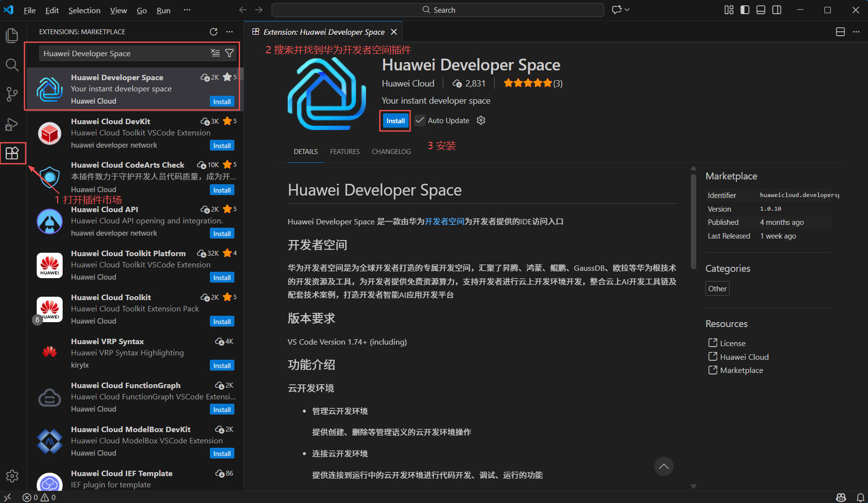Viewport: 868px width, 503px height.
Task: Open the Run menu
Action: [163, 10]
